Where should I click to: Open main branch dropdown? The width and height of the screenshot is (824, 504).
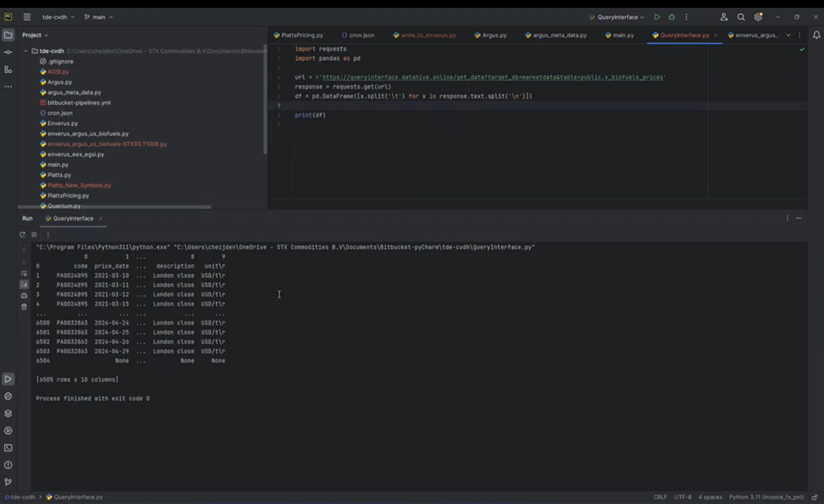click(98, 17)
